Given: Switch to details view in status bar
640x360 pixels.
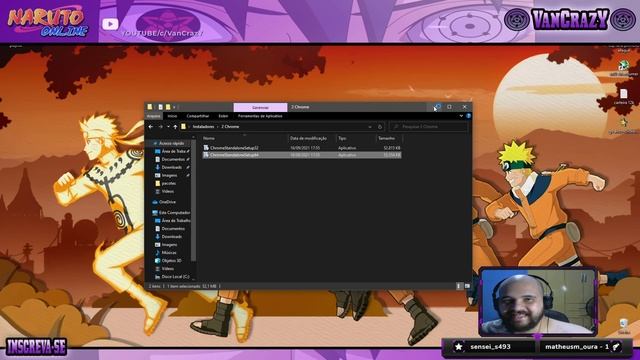Looking at the screenshot, I should point(459,286).
